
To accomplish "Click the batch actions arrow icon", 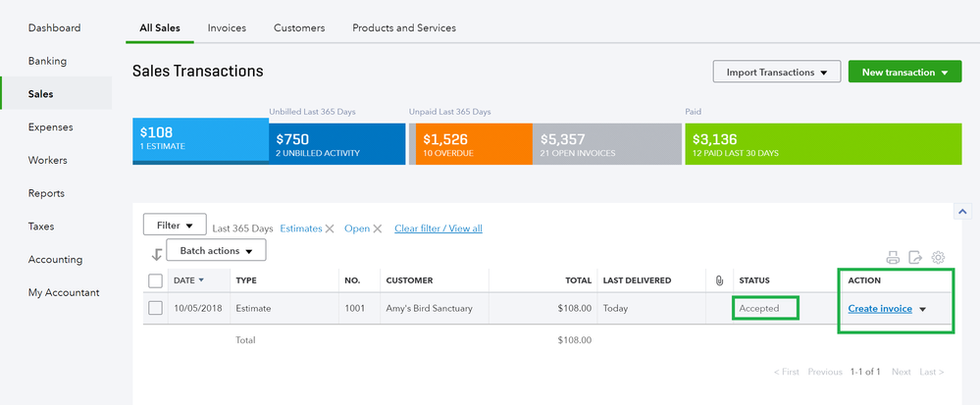I will [x=156, y=255].
